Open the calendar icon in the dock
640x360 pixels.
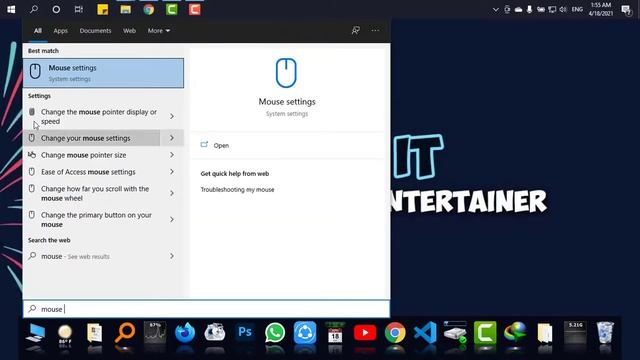click(x=335, y=333)
